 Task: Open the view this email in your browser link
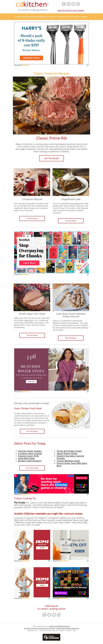point(71,11)
